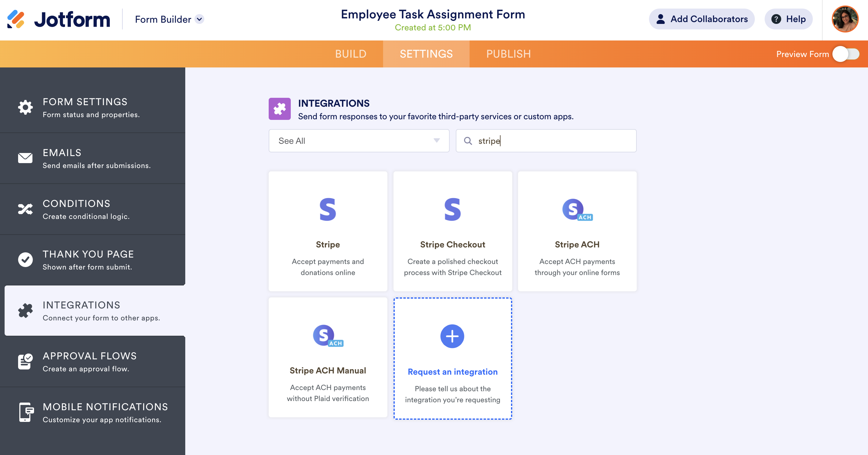Toggle the Preview Form switch
The image size is (868, 455).
click(x=846, y=54)
